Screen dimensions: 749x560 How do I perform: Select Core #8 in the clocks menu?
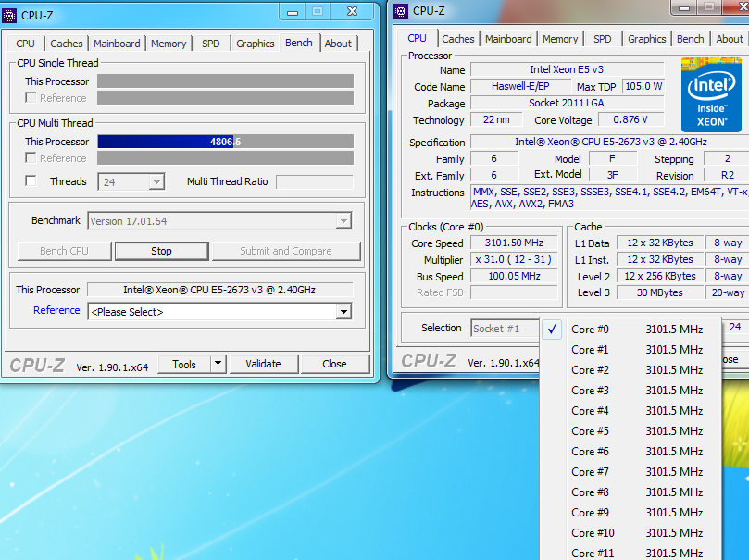pos(630,492)
